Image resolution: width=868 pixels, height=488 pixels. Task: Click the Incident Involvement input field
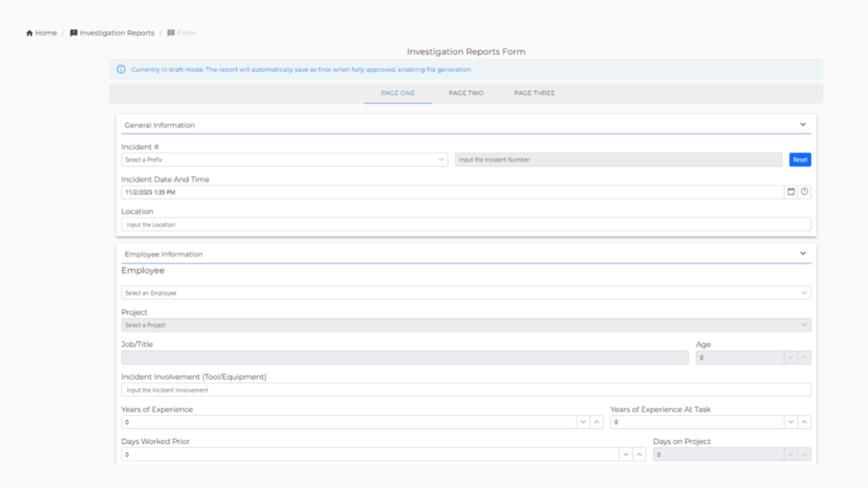466,390
